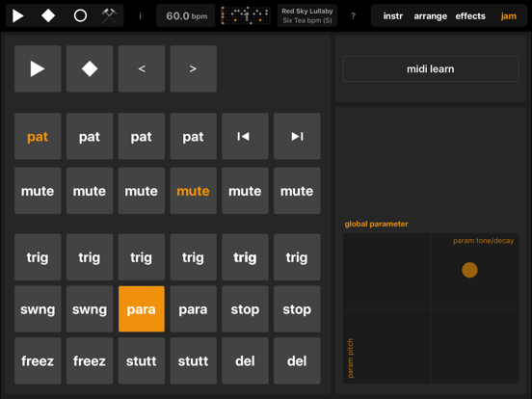Open the crossed hammers tools icon
Screen dimensions: 532x399
click(x=109, y=15)
